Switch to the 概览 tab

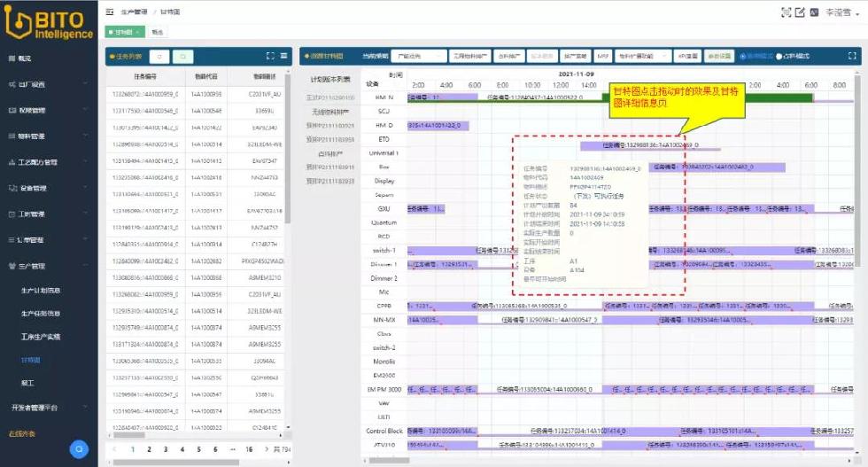tap(158, 32)
